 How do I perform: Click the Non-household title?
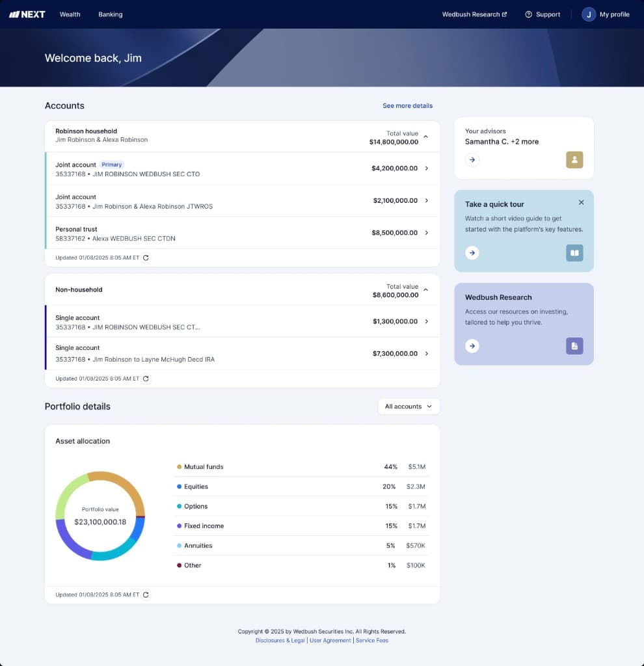[79, 289]
